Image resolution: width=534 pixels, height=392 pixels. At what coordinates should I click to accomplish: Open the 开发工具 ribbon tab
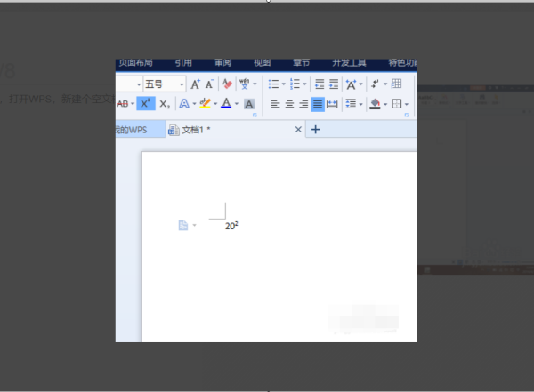(349, 63)
